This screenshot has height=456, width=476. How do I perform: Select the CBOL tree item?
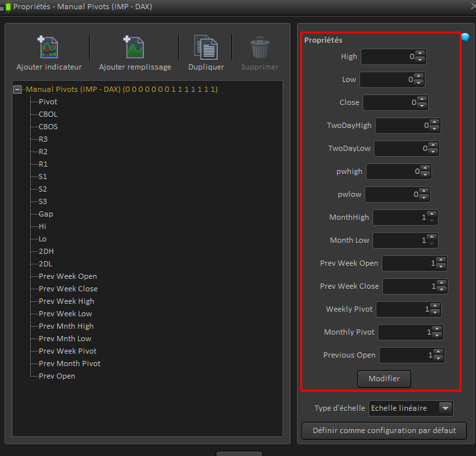tap(48, 114)
